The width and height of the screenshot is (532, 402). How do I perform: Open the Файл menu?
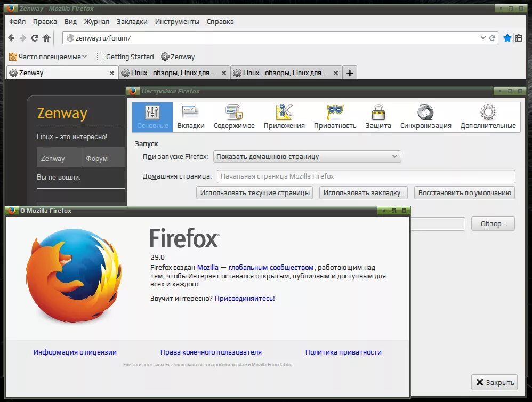click(17, 22)
